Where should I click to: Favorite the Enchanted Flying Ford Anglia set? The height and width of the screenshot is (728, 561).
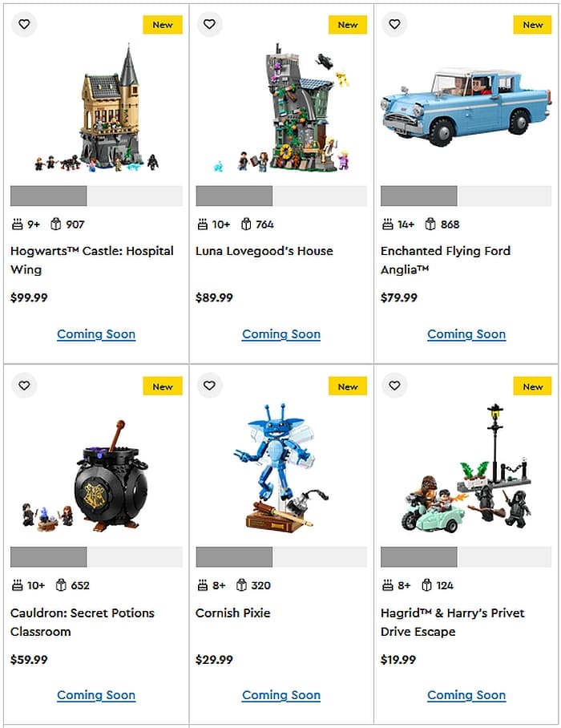(x=394, y=24)
